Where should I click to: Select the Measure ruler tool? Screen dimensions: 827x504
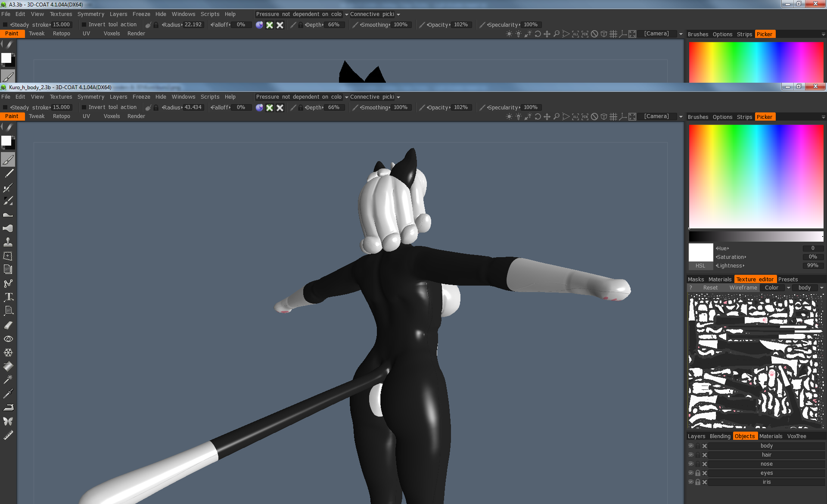[8, 435]
